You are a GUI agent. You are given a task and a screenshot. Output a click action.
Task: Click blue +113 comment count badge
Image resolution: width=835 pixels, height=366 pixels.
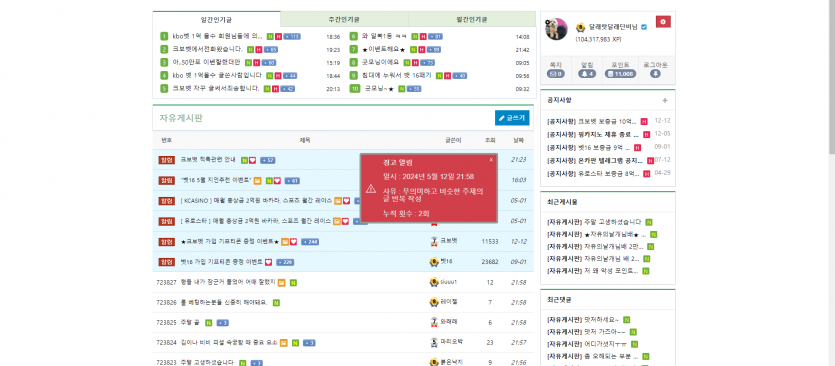click(x=292, y=37)
